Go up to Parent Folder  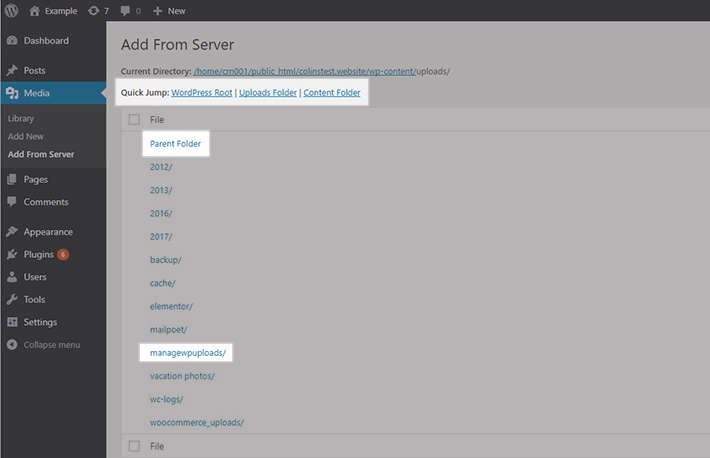click(x=175, y=144)
